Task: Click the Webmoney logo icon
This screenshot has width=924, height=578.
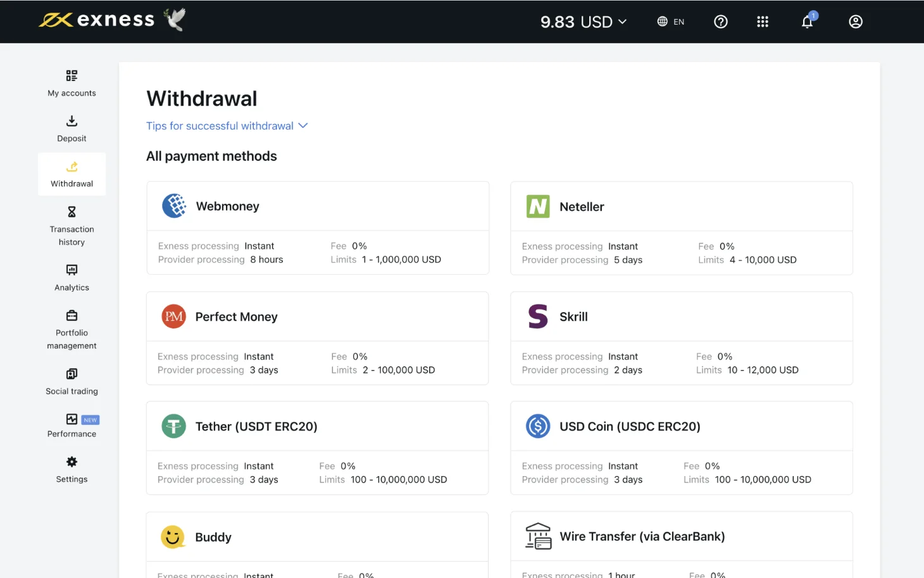Action: click(174, 206)
